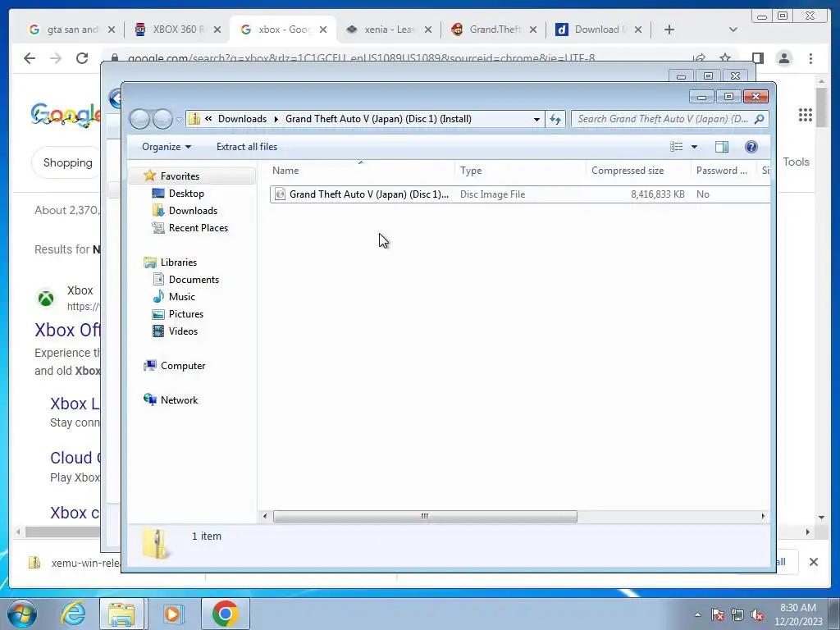Open Desktop in the navigation pane
Image resolution: width=840 pixels, height=630 pixels.
click(186, 194)
